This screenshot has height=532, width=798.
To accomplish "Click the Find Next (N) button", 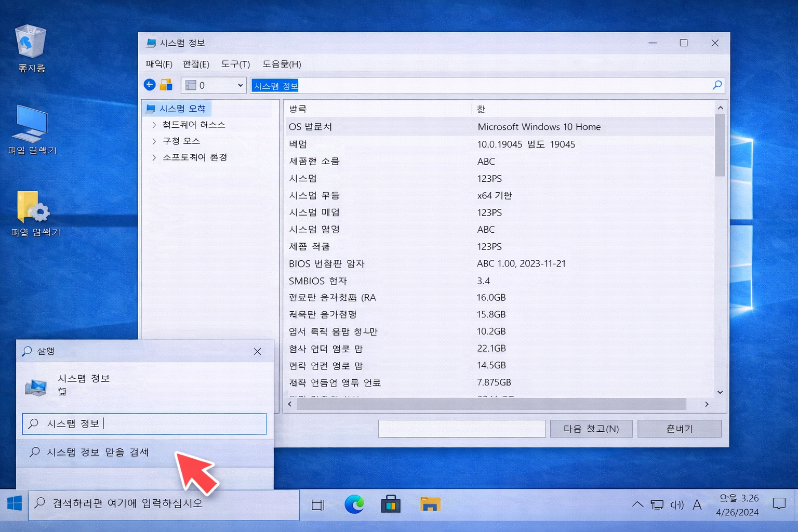I will 591,429.
